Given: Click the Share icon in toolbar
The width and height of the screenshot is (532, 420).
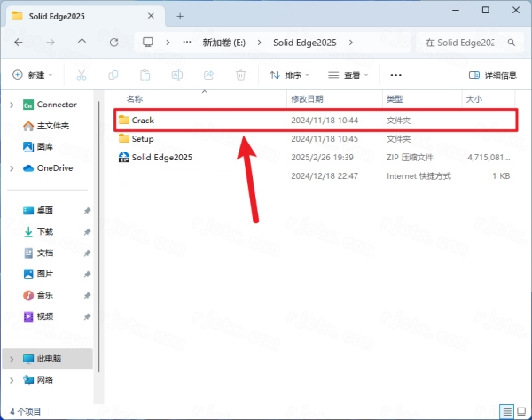Looking at the screenshot, I should click(x=209, y=75).
